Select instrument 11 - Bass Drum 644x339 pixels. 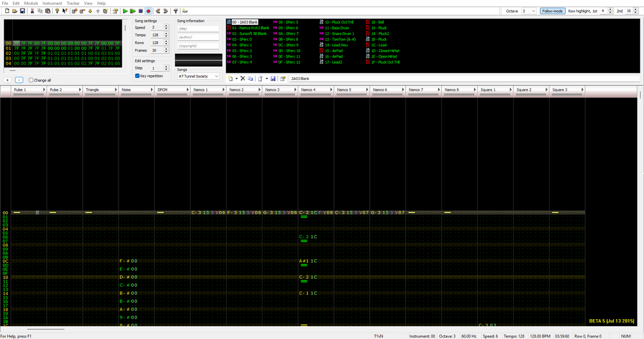[336, 28]
